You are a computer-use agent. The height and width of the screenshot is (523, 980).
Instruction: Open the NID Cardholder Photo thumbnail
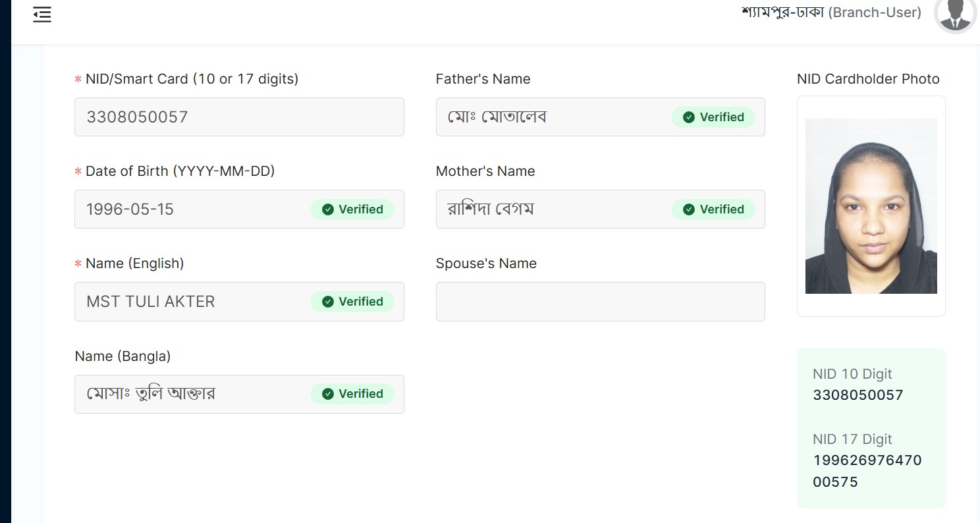[871, 206]
